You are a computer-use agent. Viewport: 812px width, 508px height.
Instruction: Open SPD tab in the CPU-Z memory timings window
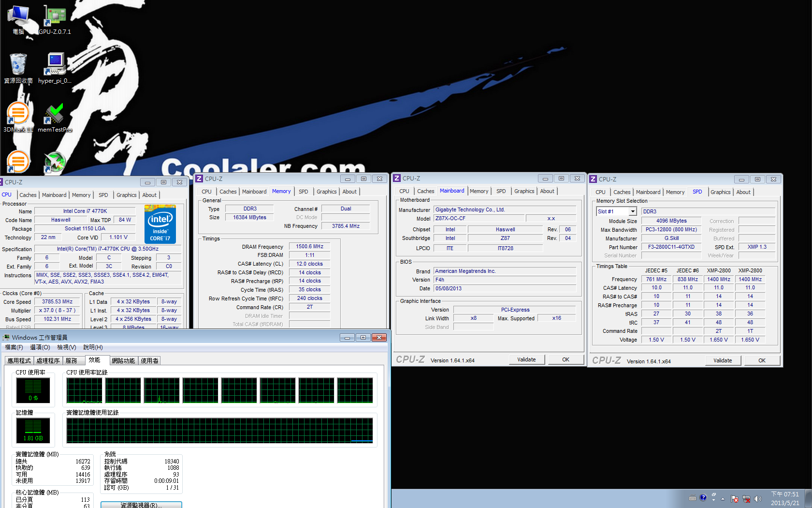pyautogui.click(x=304, y=192)
